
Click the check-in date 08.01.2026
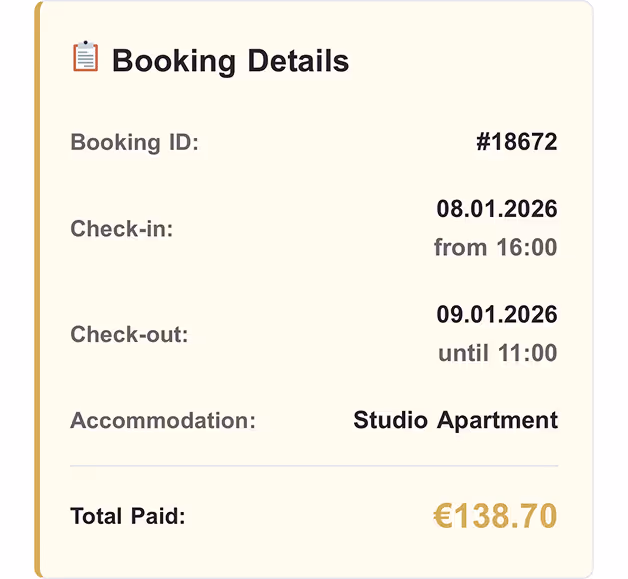pos(496,209)
